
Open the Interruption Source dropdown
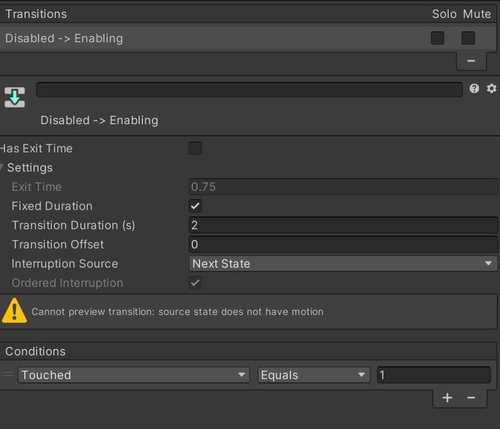pyautogui.click(x=343, y=264)
